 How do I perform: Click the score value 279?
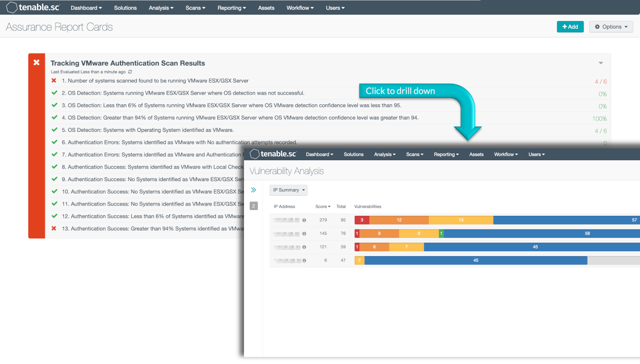(323, 220)
